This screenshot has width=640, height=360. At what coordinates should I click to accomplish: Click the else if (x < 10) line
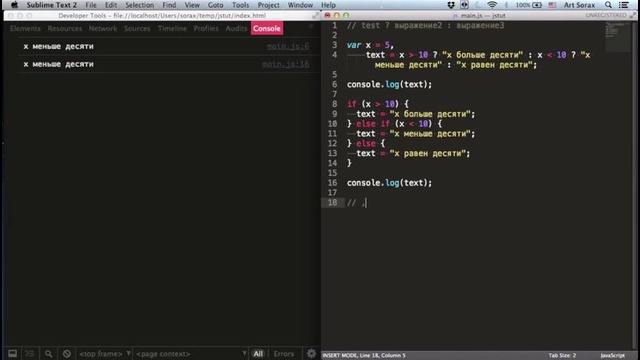395,124
